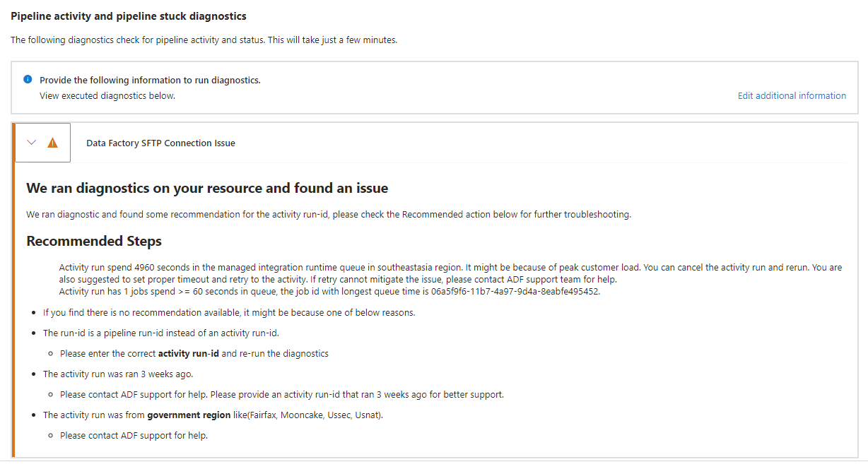Select the Data Factory SFTP Connection Issue title
868x469 pixels.
click(160, 143)
